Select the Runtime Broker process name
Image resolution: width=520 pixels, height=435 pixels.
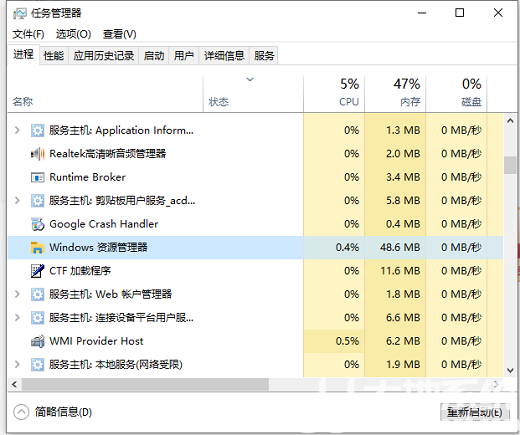87,177
